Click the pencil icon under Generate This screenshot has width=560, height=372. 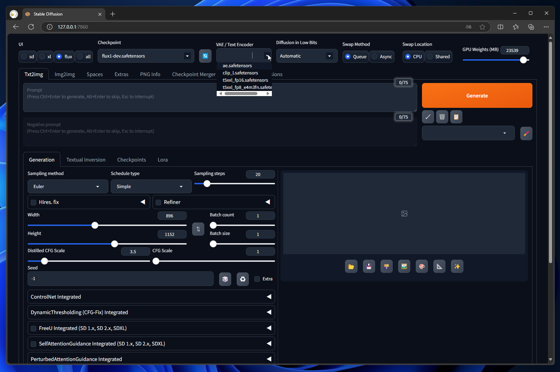[x=428, y=117]
